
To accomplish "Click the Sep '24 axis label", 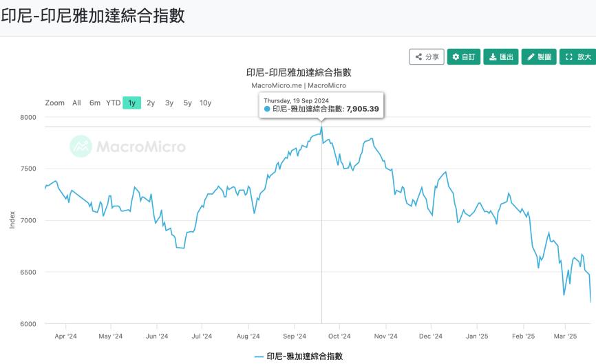I will point(295,336).
